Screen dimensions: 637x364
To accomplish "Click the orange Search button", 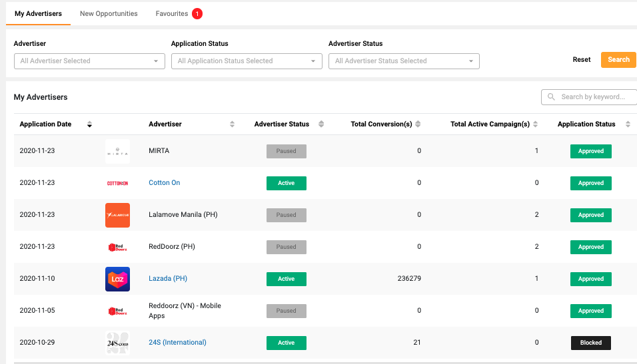I will 618,60.
